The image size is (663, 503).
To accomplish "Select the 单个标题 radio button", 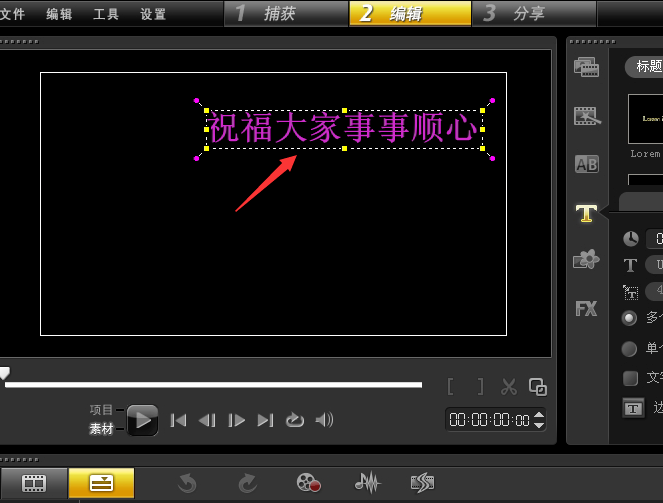I will [629, 349].
